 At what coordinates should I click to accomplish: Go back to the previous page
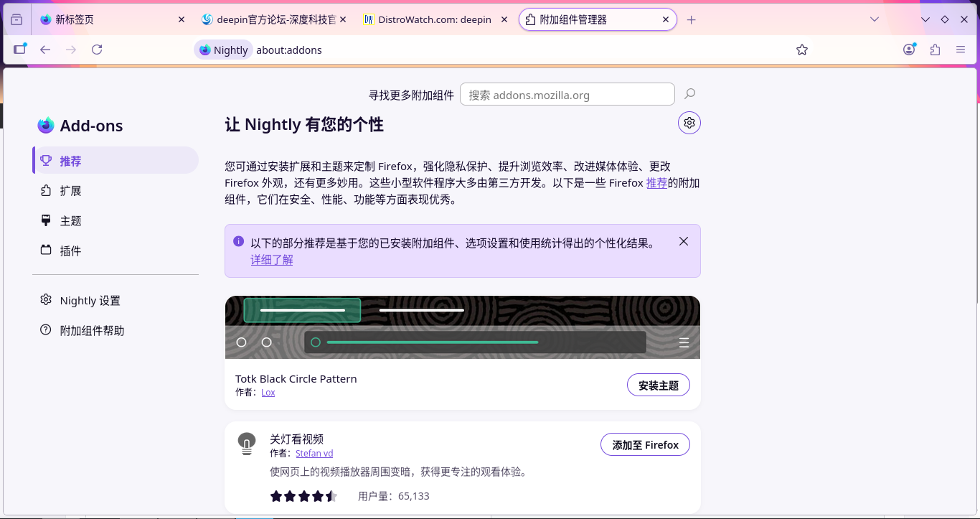coord(45,50)
